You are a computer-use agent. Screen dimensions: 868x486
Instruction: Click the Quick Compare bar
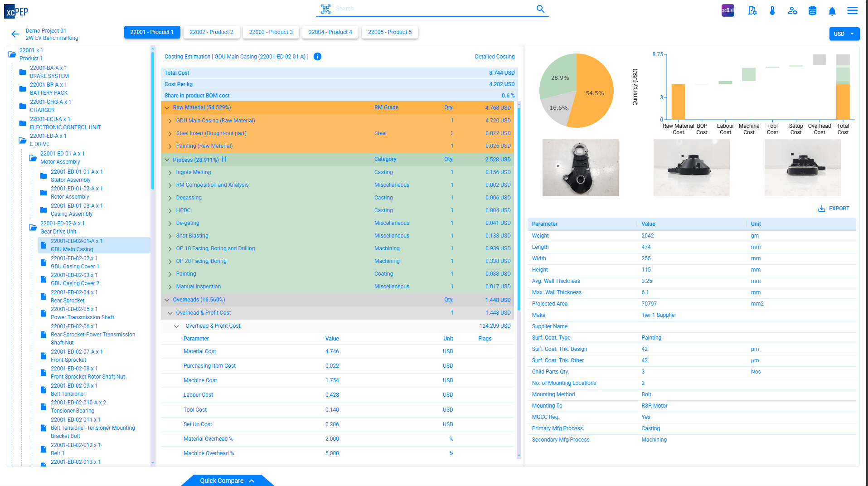tap(227, 480)
